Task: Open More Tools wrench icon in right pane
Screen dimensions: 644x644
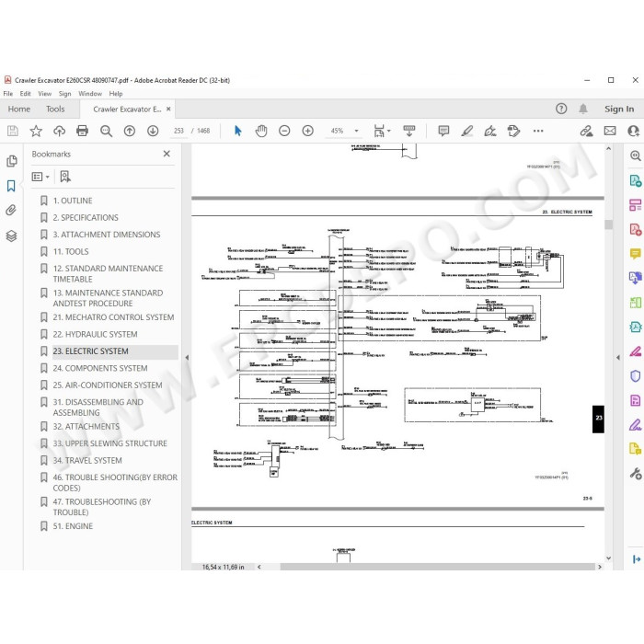Action: 636,474
